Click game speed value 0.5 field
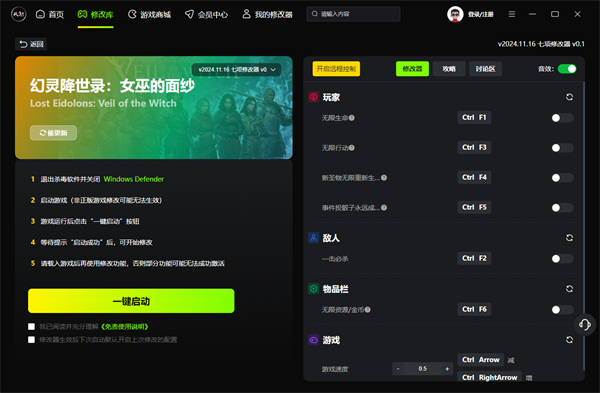The height and width of the screenshot is (393, 600). 422,369
